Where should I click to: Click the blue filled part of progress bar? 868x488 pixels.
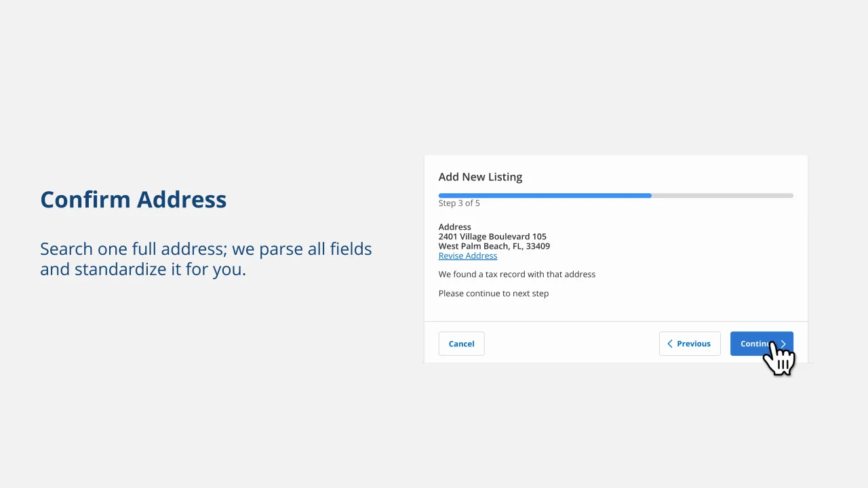545,195
